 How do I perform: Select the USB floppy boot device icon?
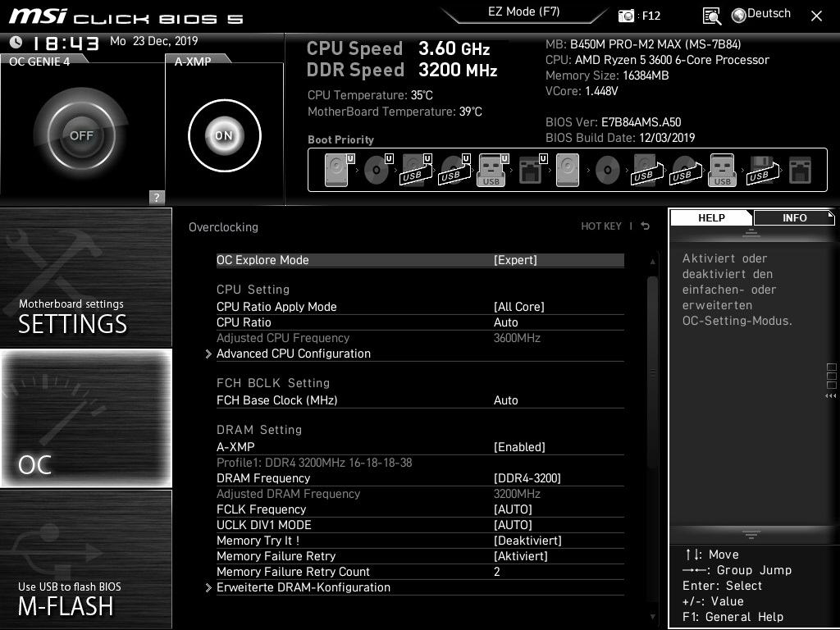(762, 170)
